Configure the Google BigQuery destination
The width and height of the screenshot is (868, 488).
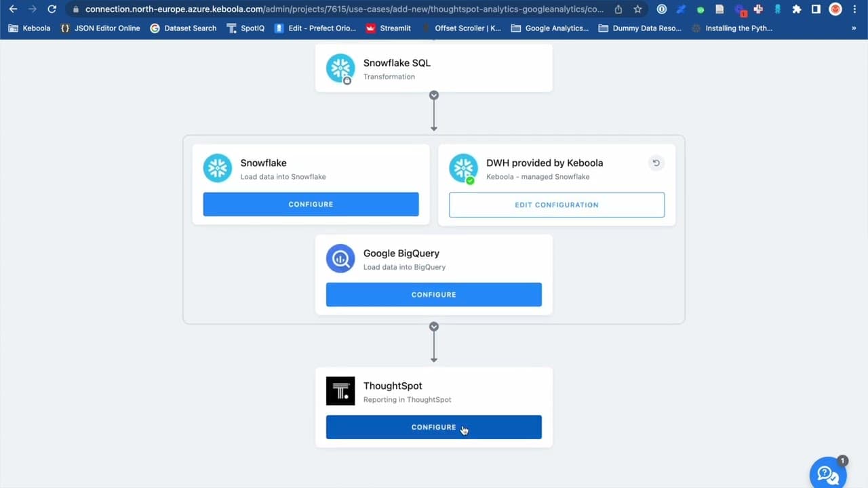[x=434, y=295]
